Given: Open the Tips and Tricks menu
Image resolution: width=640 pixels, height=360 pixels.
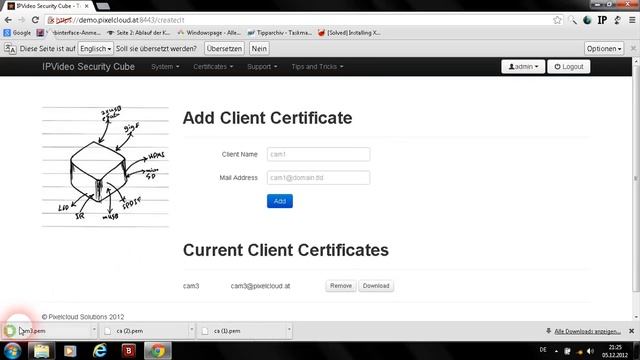Looking at the screenshot, I should click(x=317, y=67).
